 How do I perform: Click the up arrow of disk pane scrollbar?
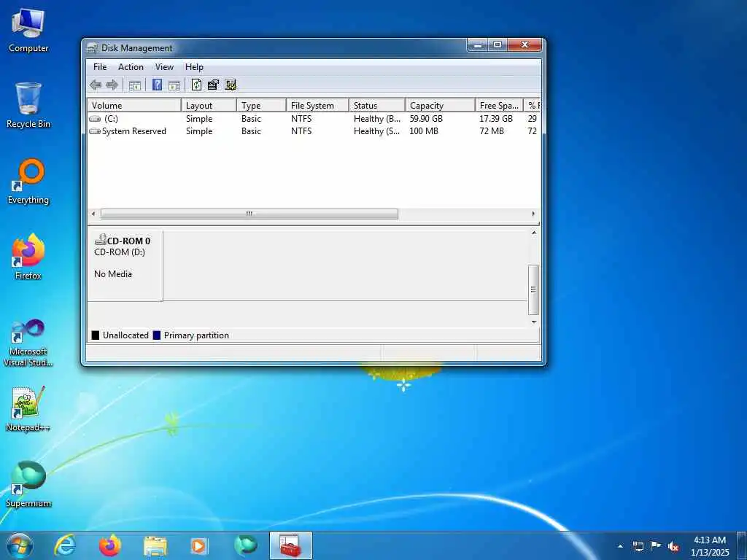[x=533, y=233]
